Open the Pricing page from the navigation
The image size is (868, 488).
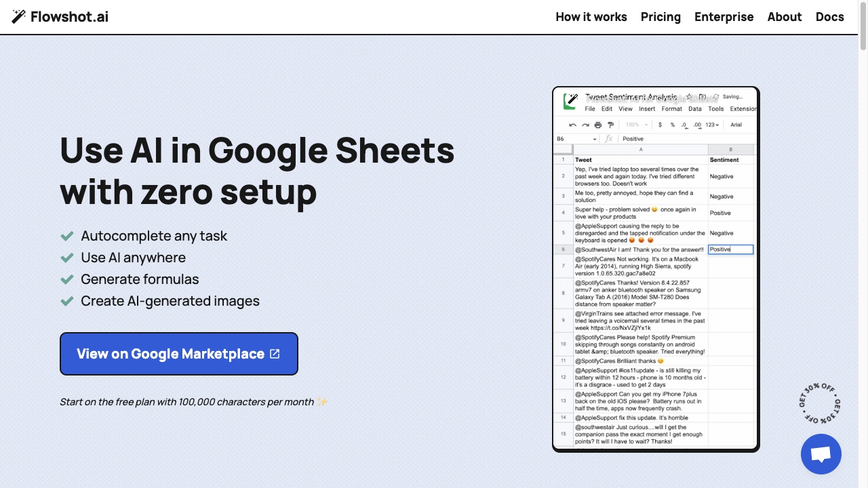pyautogui.click(x=660, y=17)
